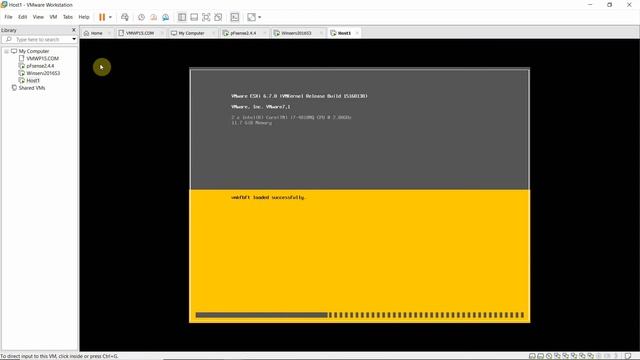Viewport: 640px width, 360px height.
Task: Close the Winserv201653 tab
Action: [x=321, y=33]
